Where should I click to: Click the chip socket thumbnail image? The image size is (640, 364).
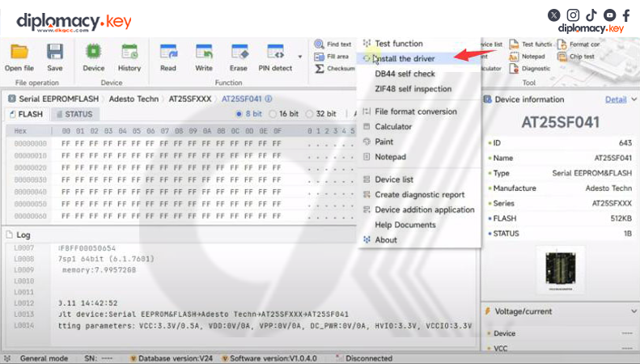pos(561,270)
